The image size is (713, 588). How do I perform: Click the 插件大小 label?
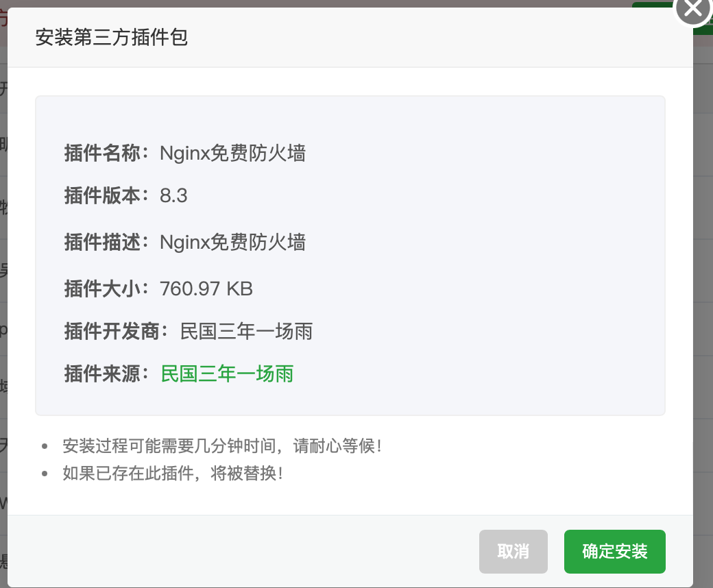pos(106,289)
